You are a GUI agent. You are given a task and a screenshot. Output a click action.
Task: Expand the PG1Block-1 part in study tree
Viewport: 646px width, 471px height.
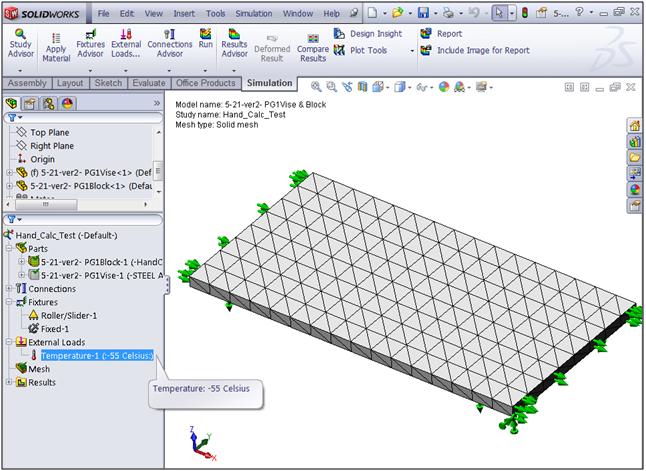tap(21, 262)
